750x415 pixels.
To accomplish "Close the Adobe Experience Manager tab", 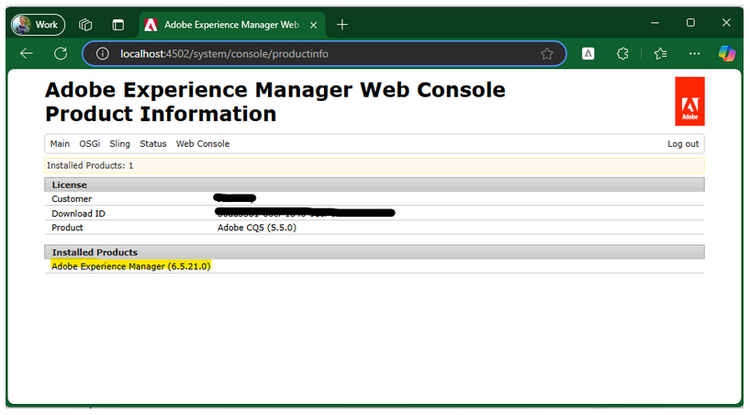I will click(314, 25).
